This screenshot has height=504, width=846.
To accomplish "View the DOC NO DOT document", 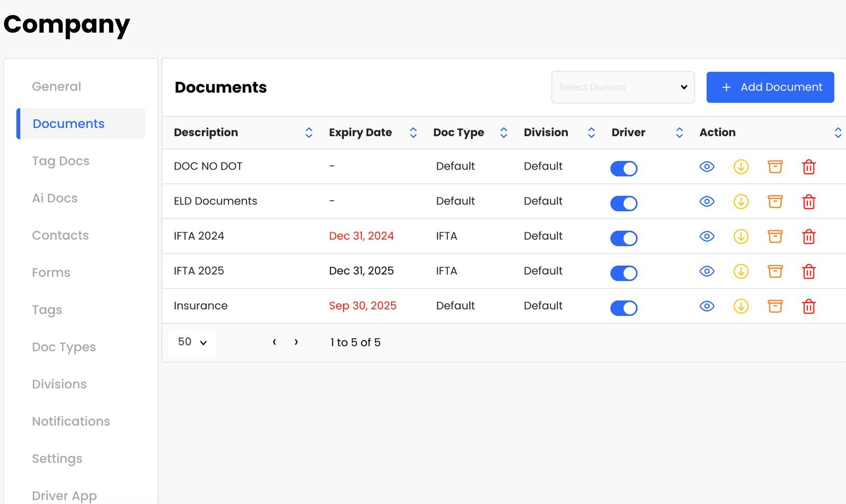I will coord(707,167).
